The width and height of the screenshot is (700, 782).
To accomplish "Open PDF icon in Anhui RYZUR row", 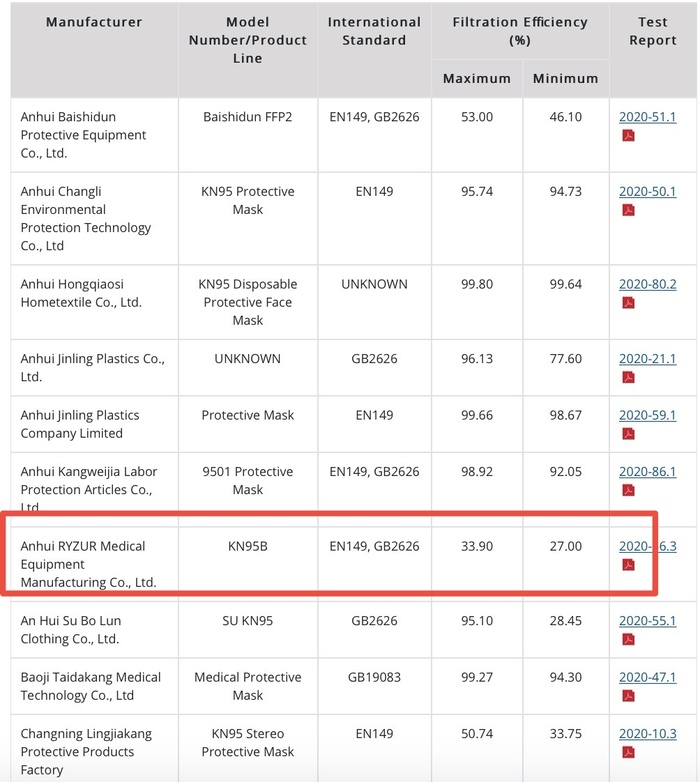I will 628,565.
